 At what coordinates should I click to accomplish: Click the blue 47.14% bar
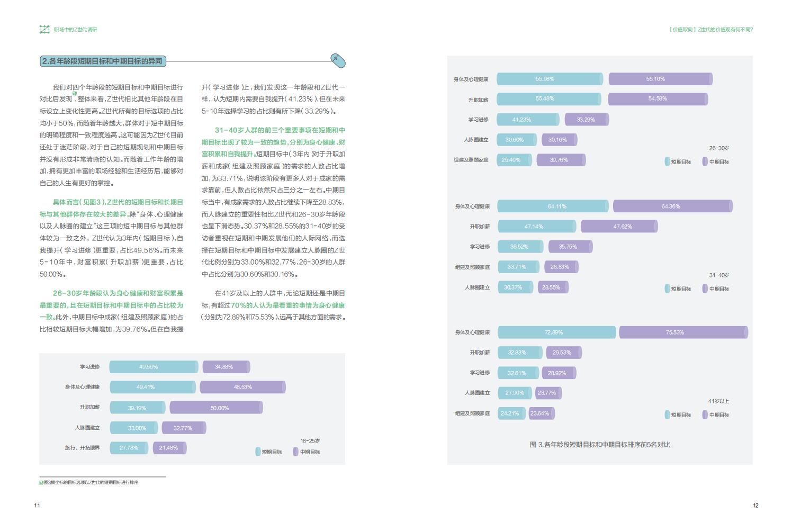537,226
